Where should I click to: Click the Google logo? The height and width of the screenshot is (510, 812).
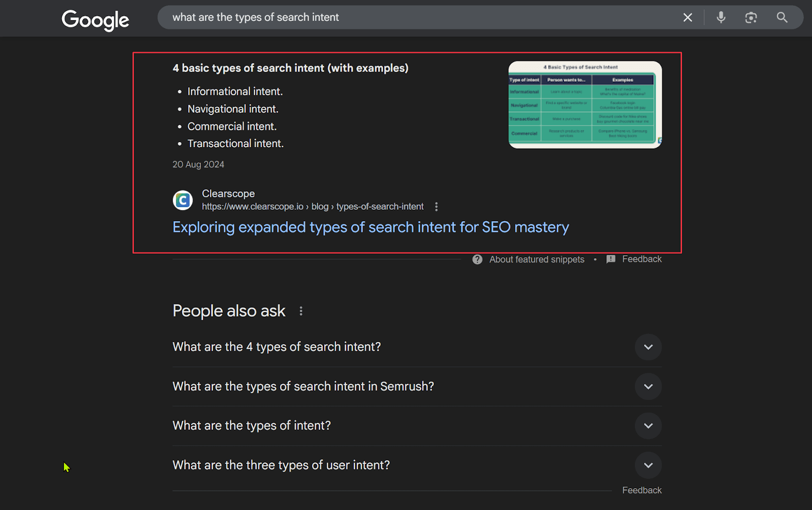[95, 20]
